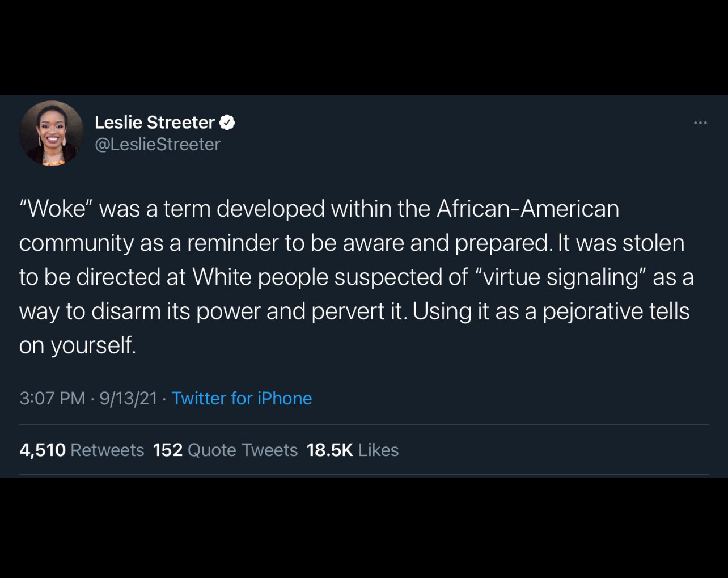
Task: Click the 3:07 PM timestamp
Action: pos(52,398)
